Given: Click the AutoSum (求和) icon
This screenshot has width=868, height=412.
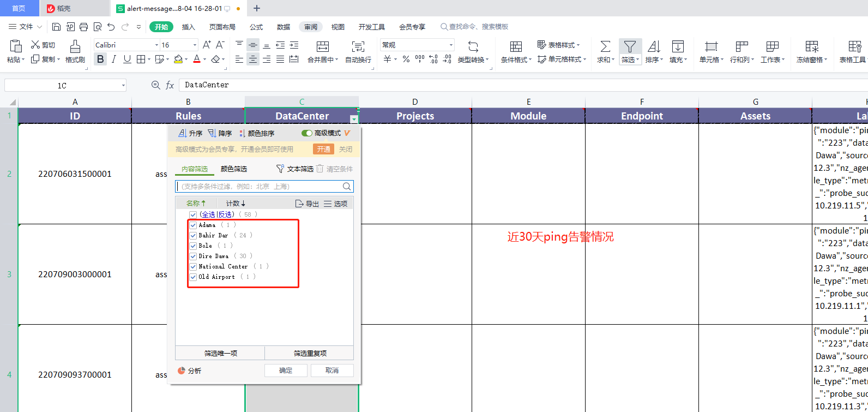Looking at the screenshot, I should point(605,46).
